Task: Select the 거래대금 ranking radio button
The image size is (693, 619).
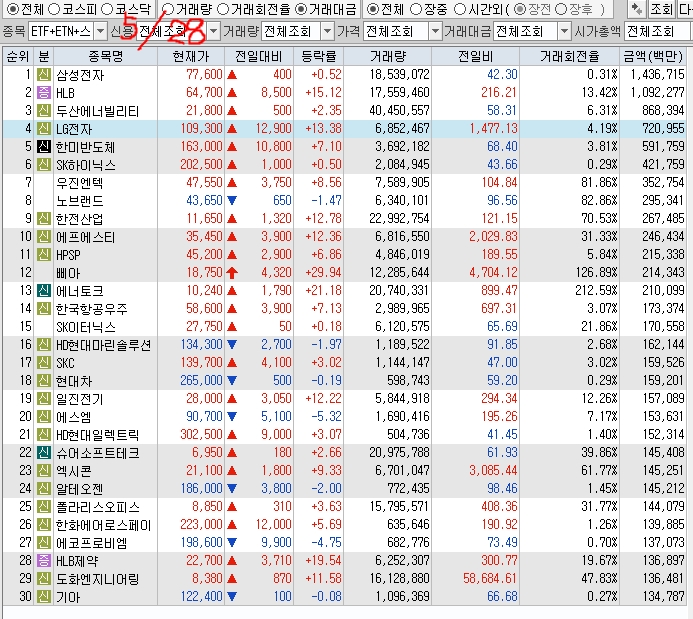Action: tap(301, 8)
